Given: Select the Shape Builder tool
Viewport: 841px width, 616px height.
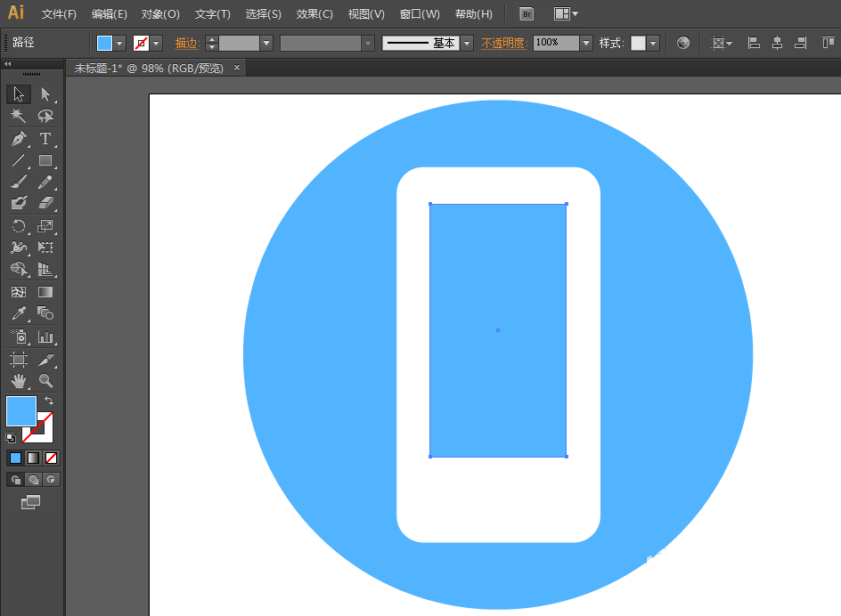Looking at the screenshot, I should (x=19, y=269).
